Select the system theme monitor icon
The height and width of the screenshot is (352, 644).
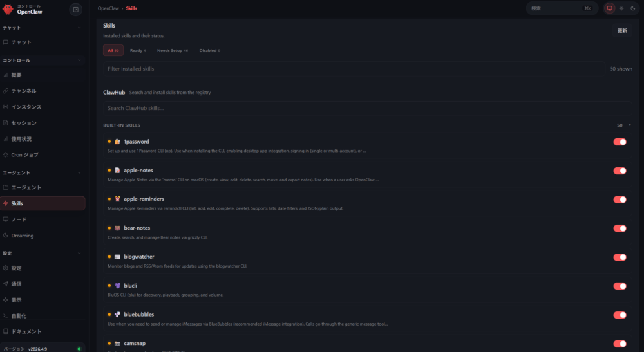[610, 8]
